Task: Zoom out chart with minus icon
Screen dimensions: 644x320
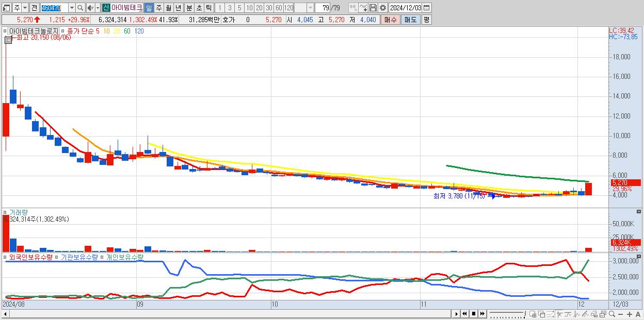Action: pyautogui.click(x=620, y=314)
